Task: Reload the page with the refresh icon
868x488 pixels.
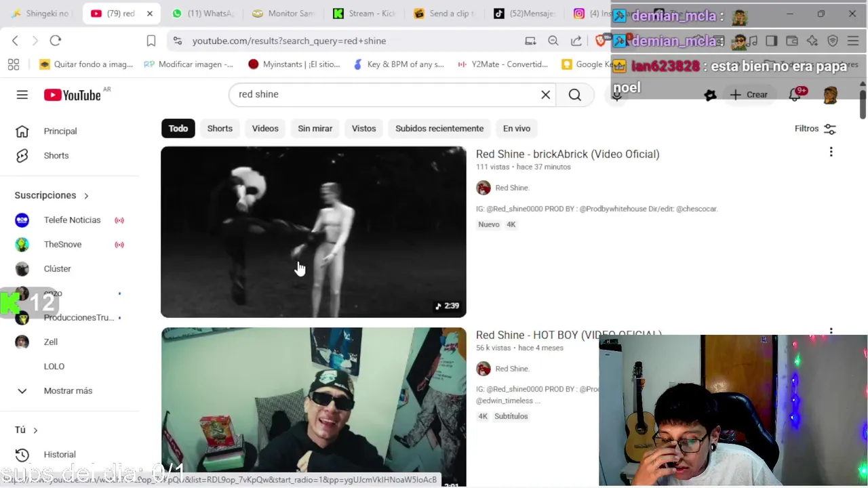Action: pos(56,41)
